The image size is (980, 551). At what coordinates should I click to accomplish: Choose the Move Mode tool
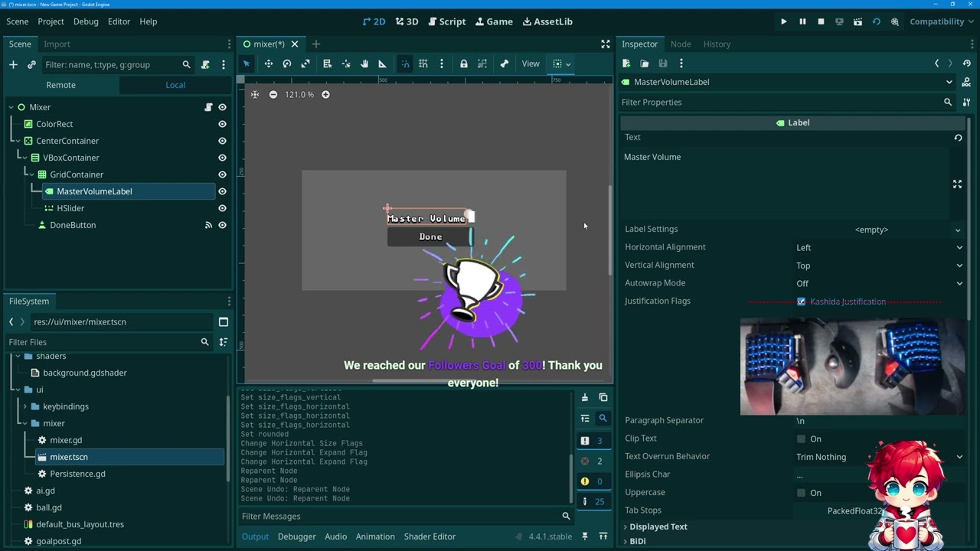(x=269, y=64)
